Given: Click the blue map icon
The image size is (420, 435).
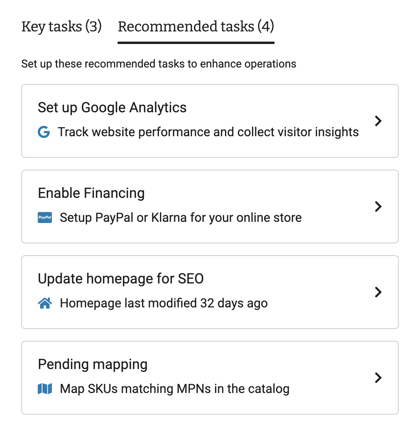Looking at the screenshot, I should pyautogui.click(x=45, y=389).
